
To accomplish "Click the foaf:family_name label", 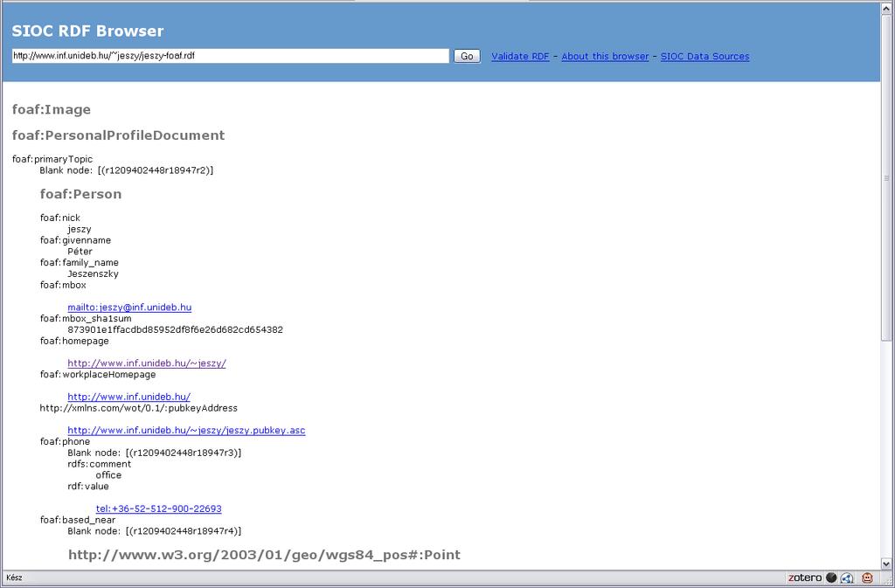I will click(x=80, y=263).
